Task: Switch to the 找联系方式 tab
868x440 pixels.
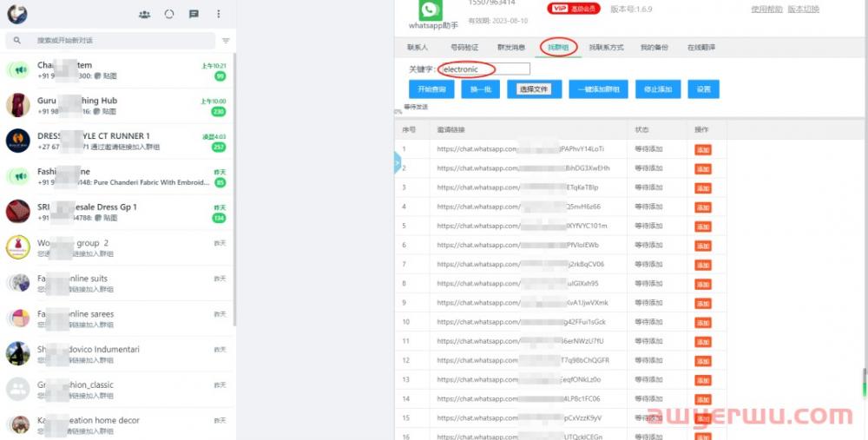Action: [606, 48]
